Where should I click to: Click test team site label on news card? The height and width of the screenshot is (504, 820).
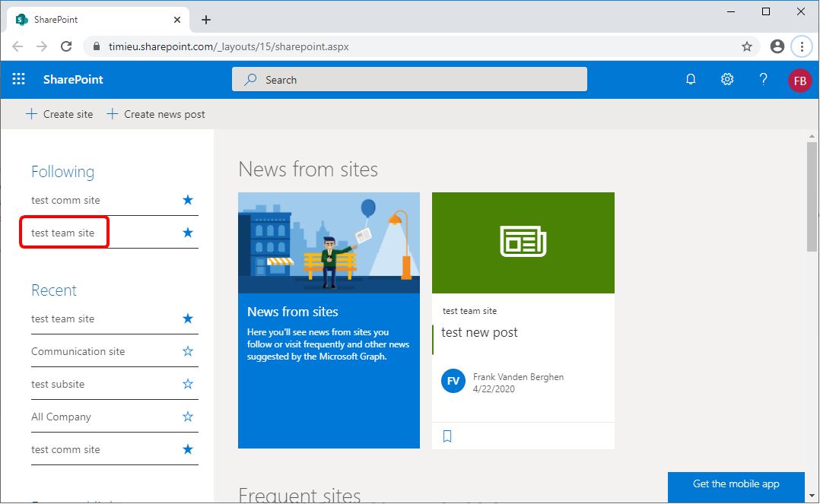pyautogui.click(x=469, y=311)
